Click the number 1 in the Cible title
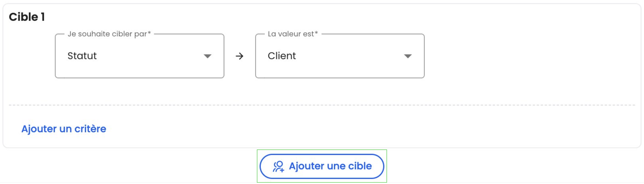This screenshot has width=644, height=184. pos(43,17)
